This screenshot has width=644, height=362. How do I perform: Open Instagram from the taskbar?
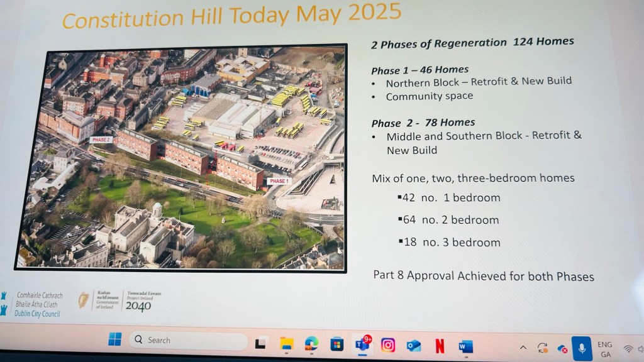point(388,345)
